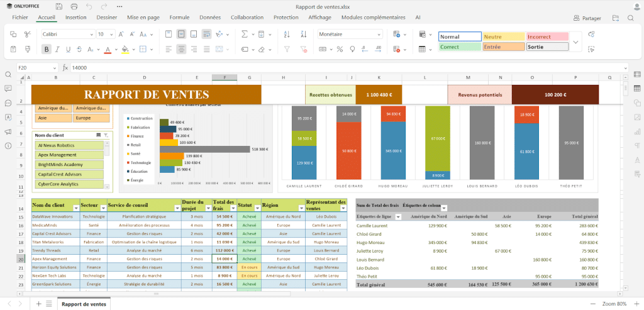Click the cut scissors icon
The height and width of the screenshot is (310, 644).
(x=27, y=34)
